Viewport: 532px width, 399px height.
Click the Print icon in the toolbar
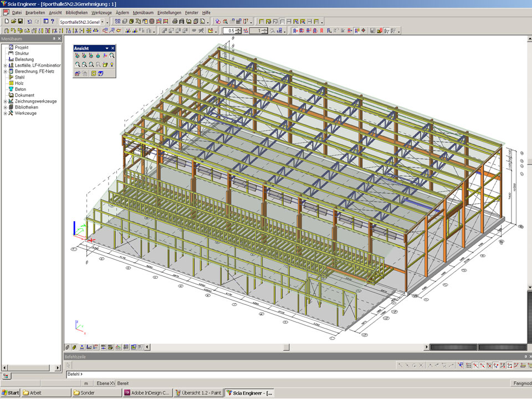[175, 22]
